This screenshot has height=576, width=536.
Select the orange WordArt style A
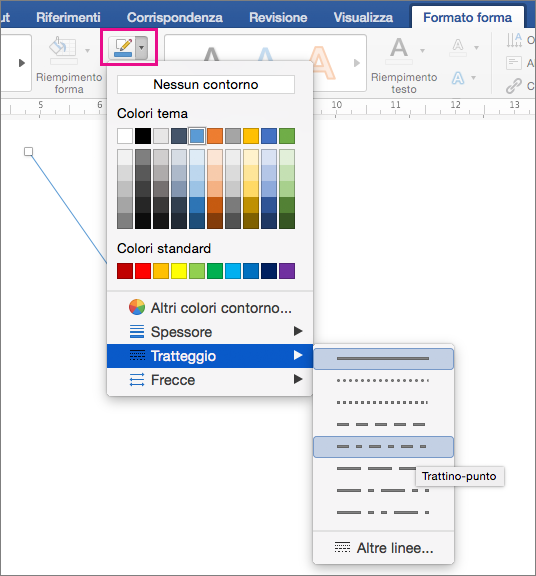[321, 62]
